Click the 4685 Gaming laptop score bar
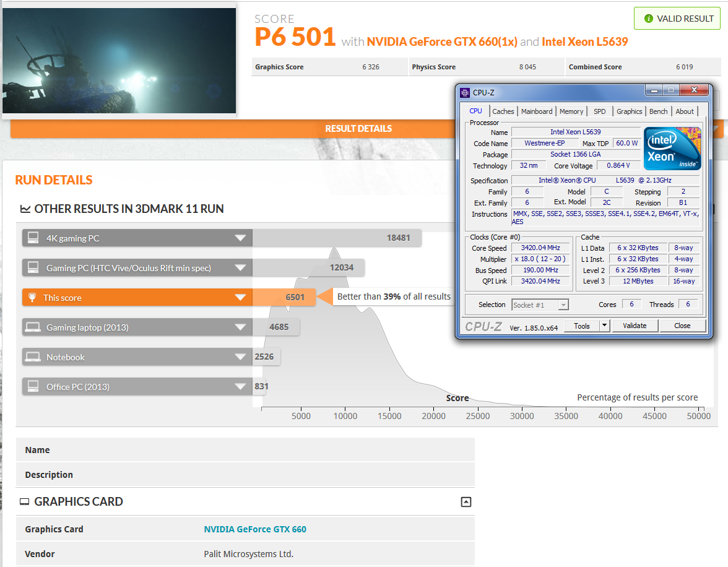Viewport: 728px width, 567px height. pos(276,327)
